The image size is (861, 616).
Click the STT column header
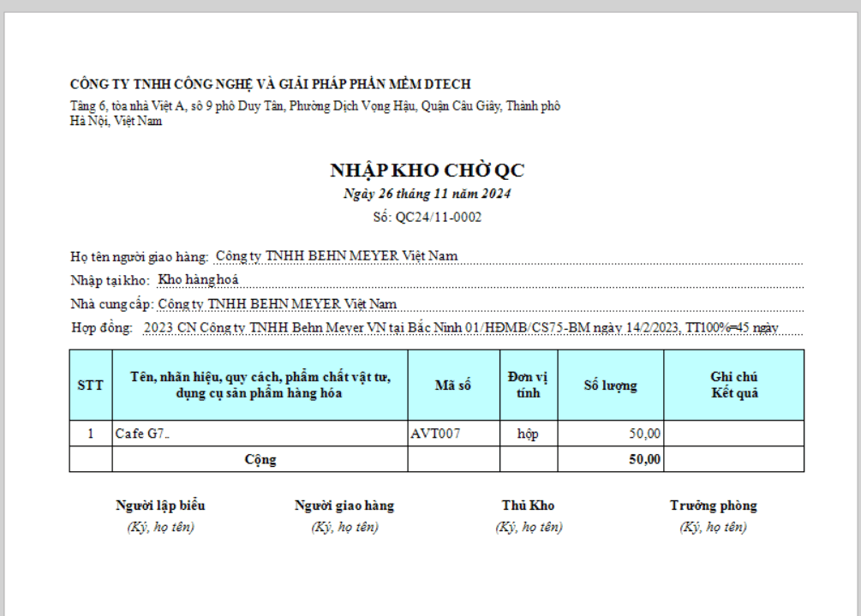click(90, 386)
